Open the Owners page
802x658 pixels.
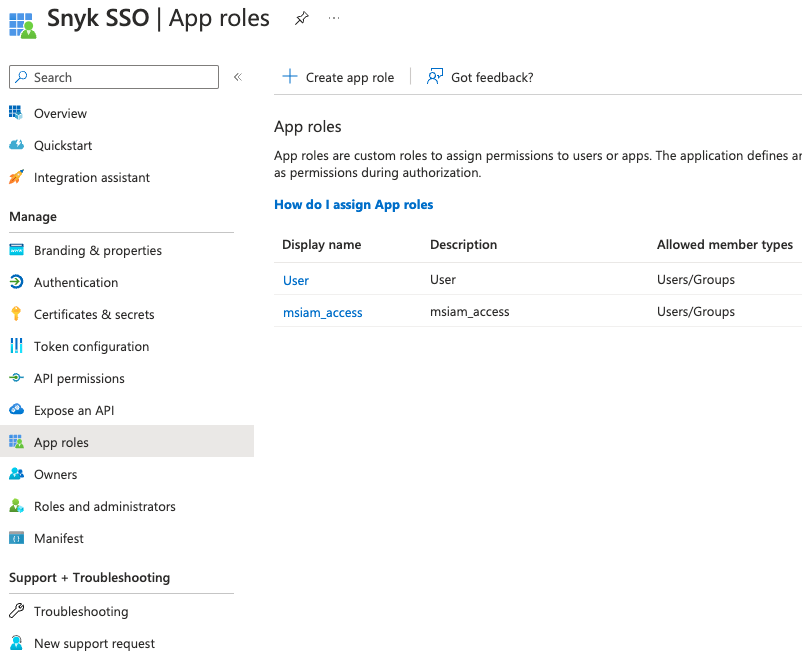[56, 475]
